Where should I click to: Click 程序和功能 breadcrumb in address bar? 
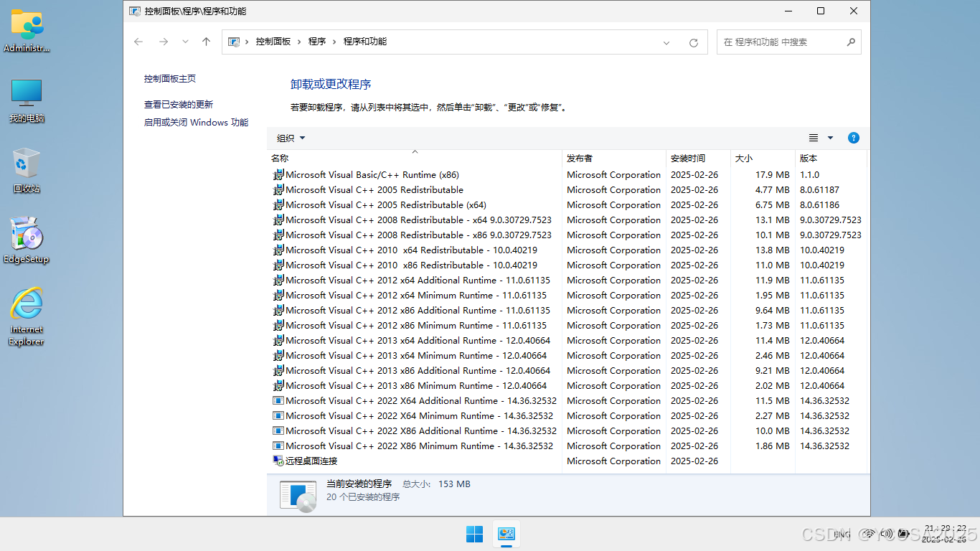[x=365, y=42]
